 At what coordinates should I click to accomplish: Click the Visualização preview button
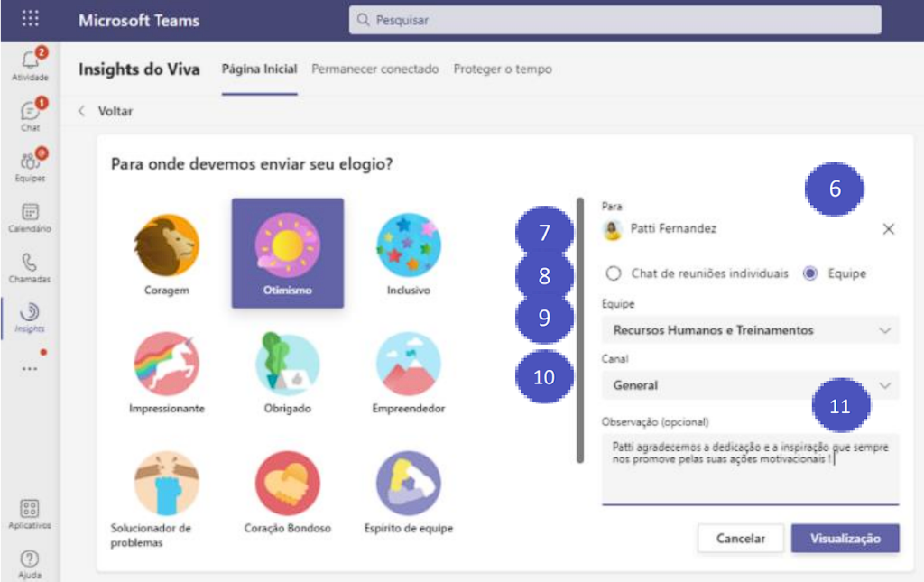(x=845, y=539)
